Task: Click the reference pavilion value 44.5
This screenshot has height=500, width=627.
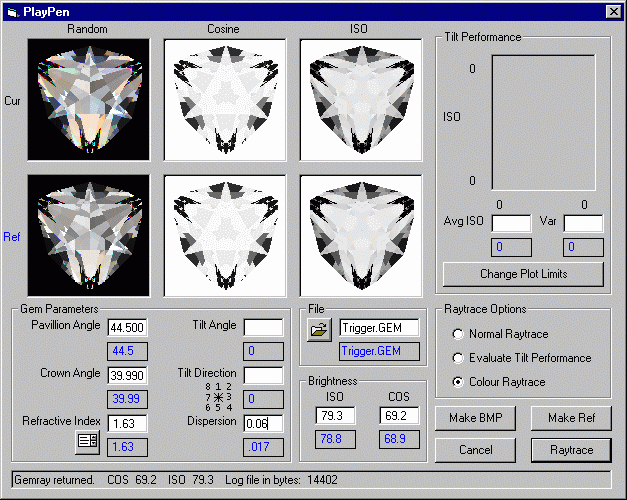Action: coord(127,351)
